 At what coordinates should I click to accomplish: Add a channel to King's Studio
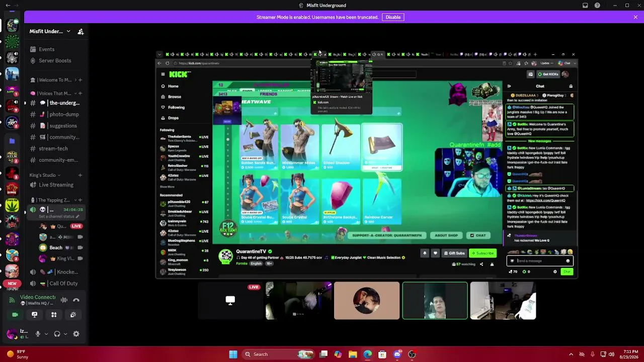pyautogui.click(x=80, y=175)
